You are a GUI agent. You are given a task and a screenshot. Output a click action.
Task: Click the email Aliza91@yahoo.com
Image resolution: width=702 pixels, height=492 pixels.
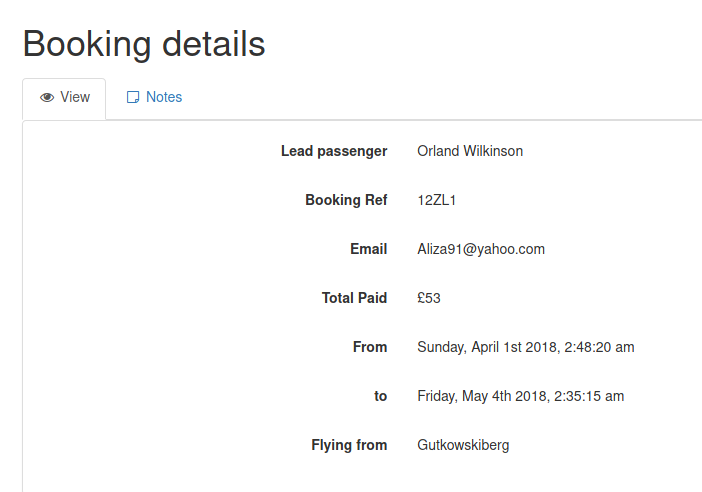coord(481,249)
